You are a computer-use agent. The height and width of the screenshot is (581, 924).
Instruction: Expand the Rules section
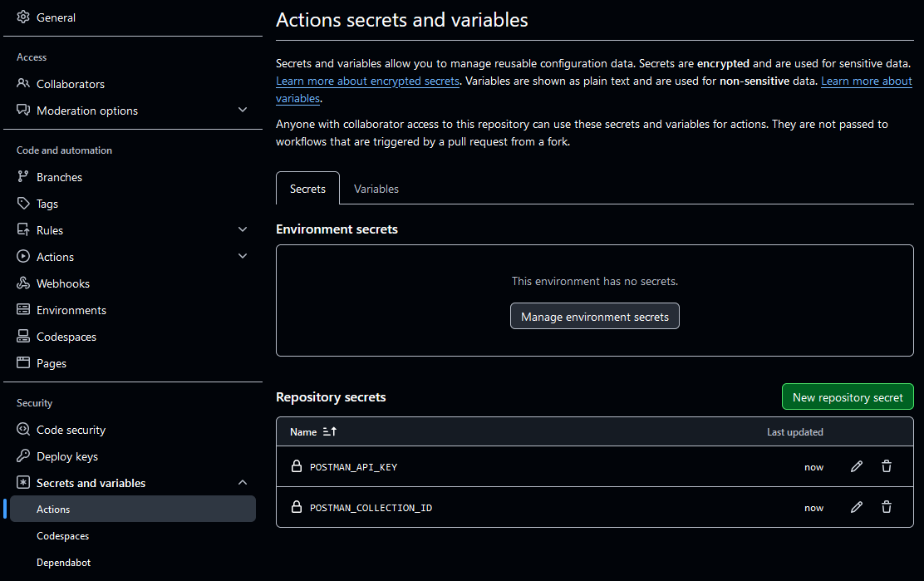(242, 229)
